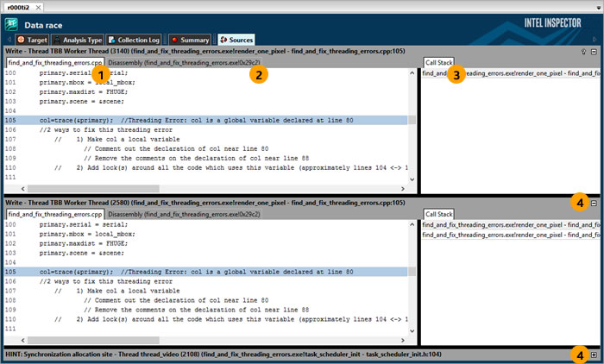Click the vertical scrollbar thumb in Thread 3140 pane
This screenshot has height=364, width=604.
412,120
